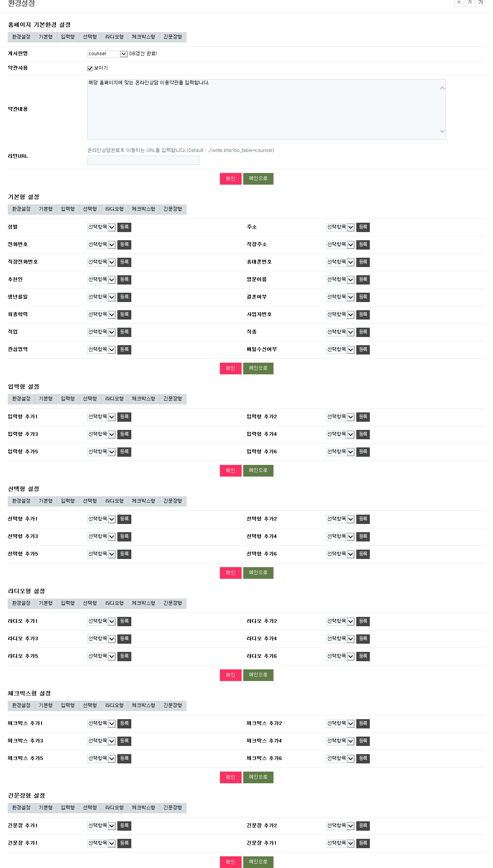
Task: Select 입력형 tab under 홈페이지 기본환경 설정
Action: [68, 37]
